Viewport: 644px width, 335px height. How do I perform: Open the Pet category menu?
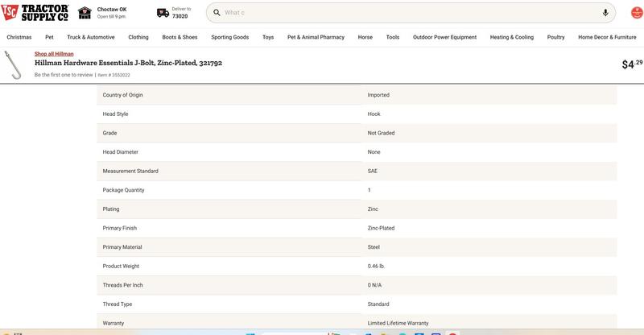click(x=49, y=37)
